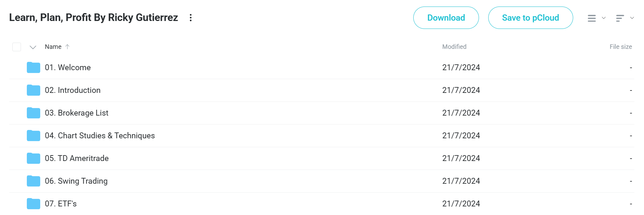Image resolution: width=644 pixels, height=215 pixels.
Task: Click the list view layout icon
Action: click(x=591, y=18)
